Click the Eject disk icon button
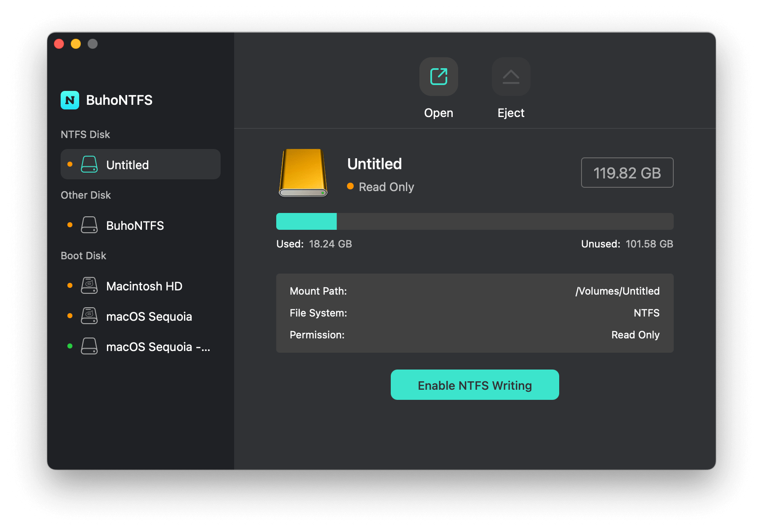763x532 pixels. tap(511, 77)
